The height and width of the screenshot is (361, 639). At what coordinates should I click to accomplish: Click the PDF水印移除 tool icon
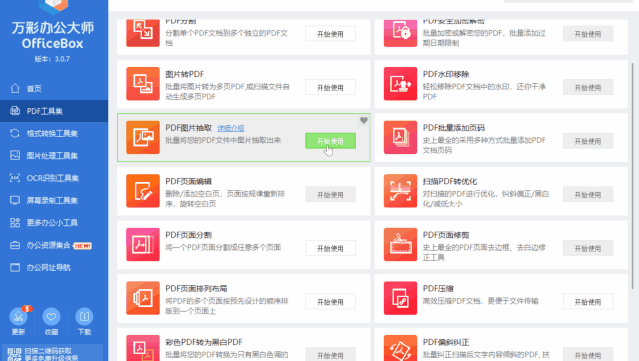pos(400,84)
